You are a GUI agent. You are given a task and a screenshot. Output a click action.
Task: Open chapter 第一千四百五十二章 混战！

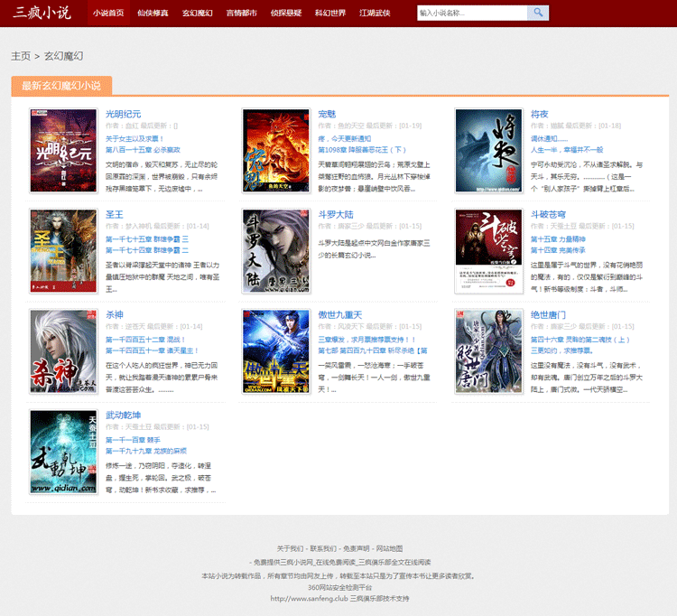[x=145, y=340]
